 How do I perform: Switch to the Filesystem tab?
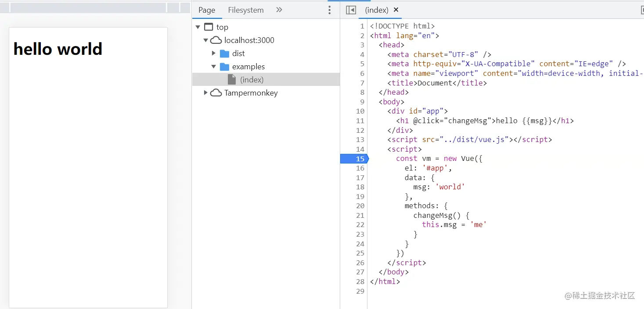[246, 10]
